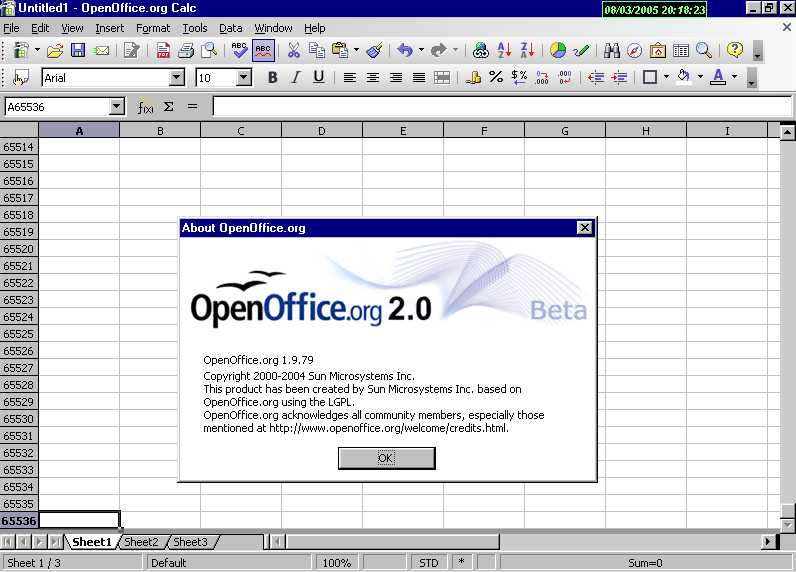Click the formula input line
796x572 pixels.
pos(502,106)
